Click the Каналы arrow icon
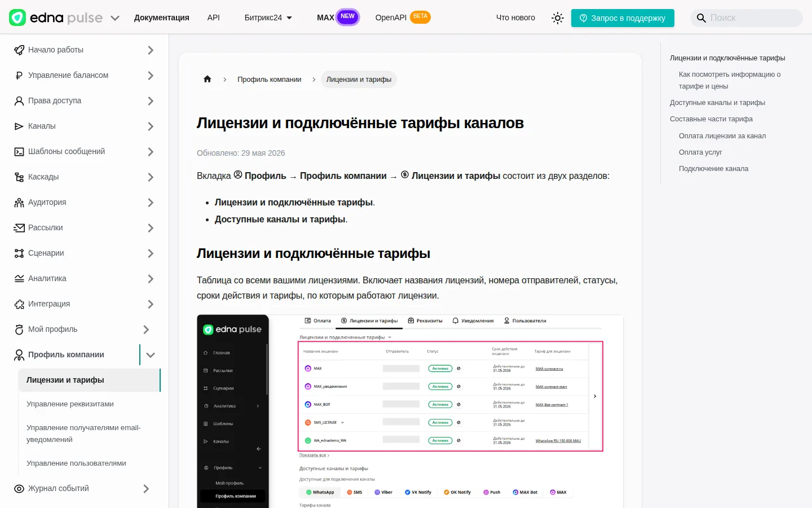812x508 pixels. [x=19, y=126]
